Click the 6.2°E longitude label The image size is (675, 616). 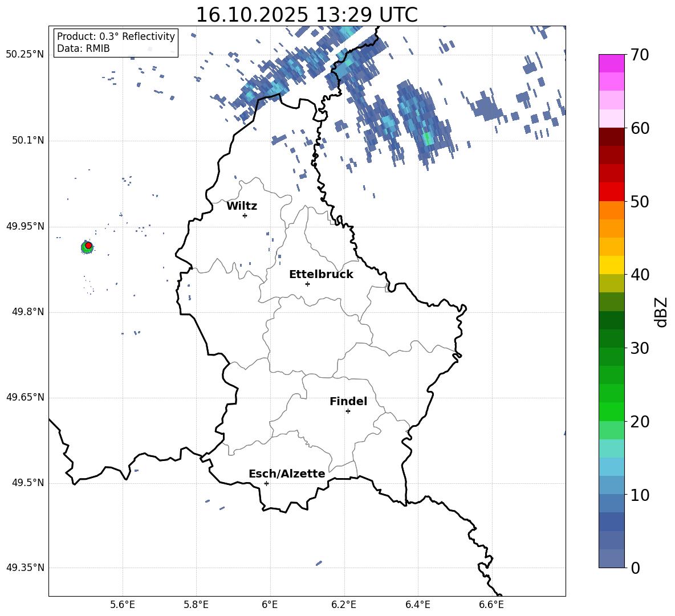344,605
